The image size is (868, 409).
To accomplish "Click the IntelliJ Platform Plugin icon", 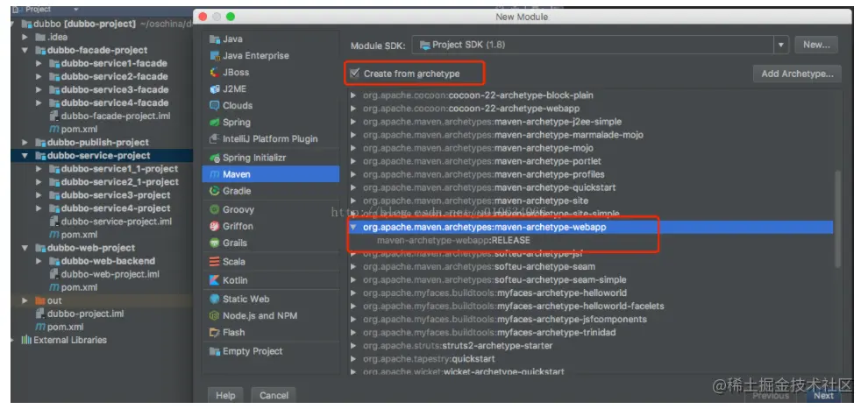I will pos(214,138).
